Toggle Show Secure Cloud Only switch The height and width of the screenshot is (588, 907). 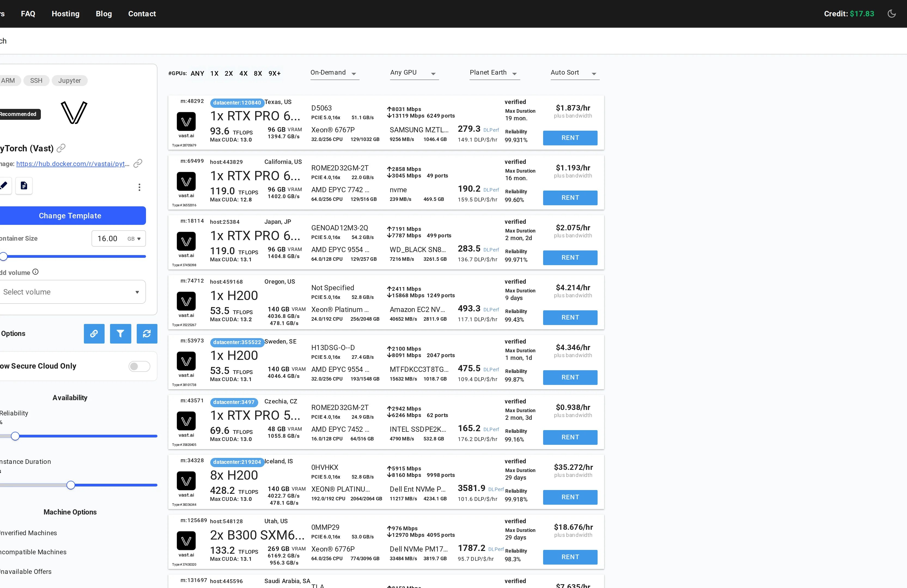[x=139, y=366]
